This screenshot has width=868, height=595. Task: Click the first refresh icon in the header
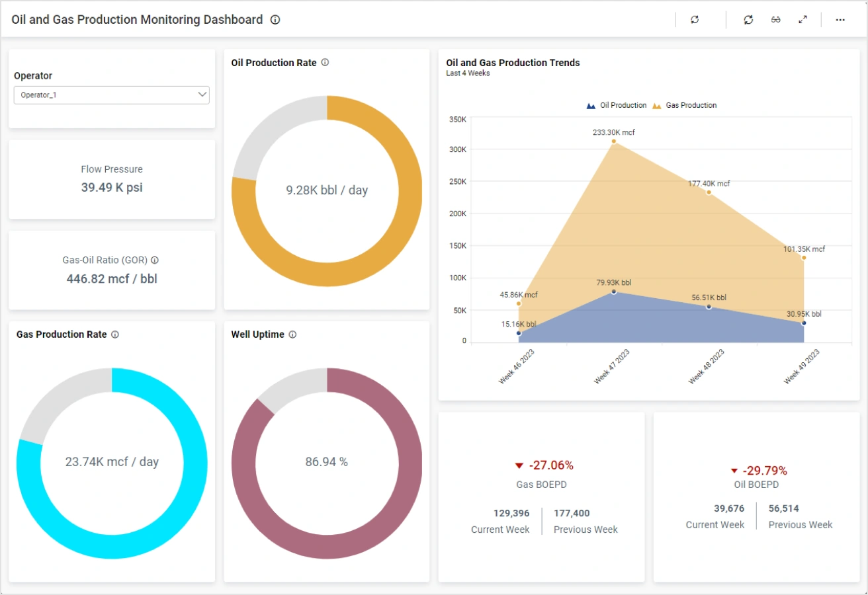click(x=695, y=20)
